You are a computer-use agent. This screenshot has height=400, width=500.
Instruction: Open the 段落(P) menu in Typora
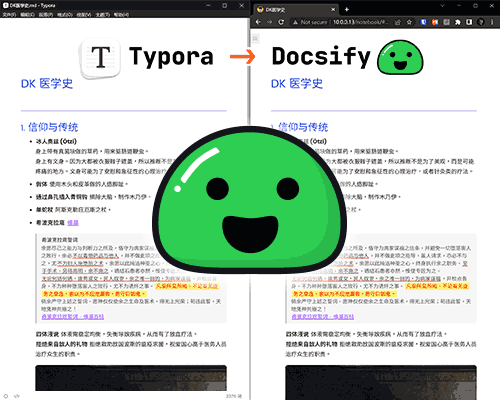(46, 15)
